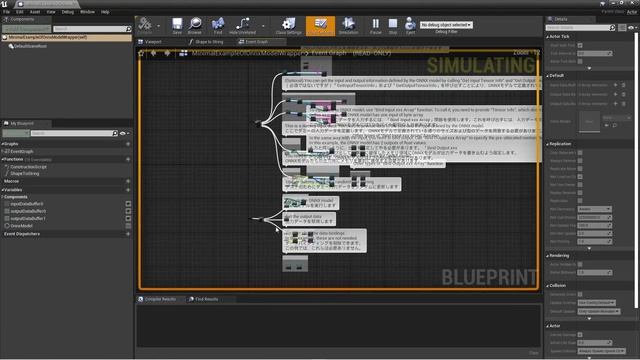The image size is (640, 360).
Task: Add a new graph with the Graphs plus icon
Action: click(128, 144)
